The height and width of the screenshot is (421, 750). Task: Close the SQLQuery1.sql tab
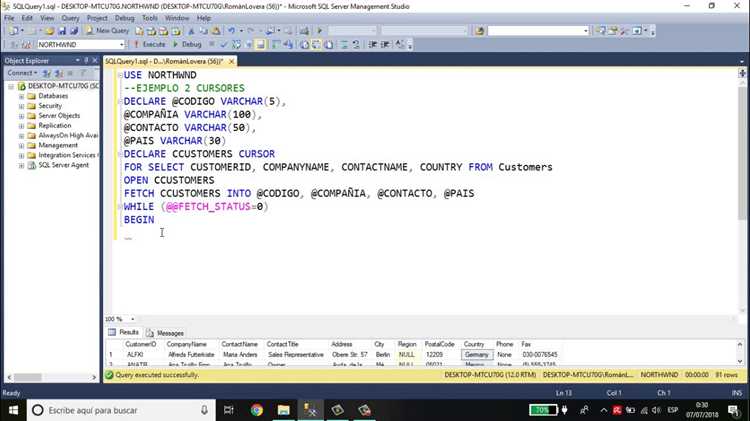[x=232, y=62]
